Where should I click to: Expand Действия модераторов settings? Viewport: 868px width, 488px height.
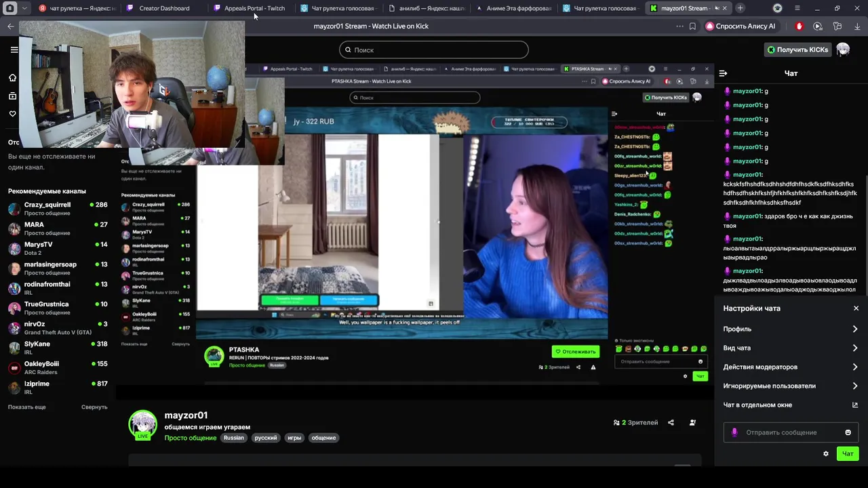[791, 367]
